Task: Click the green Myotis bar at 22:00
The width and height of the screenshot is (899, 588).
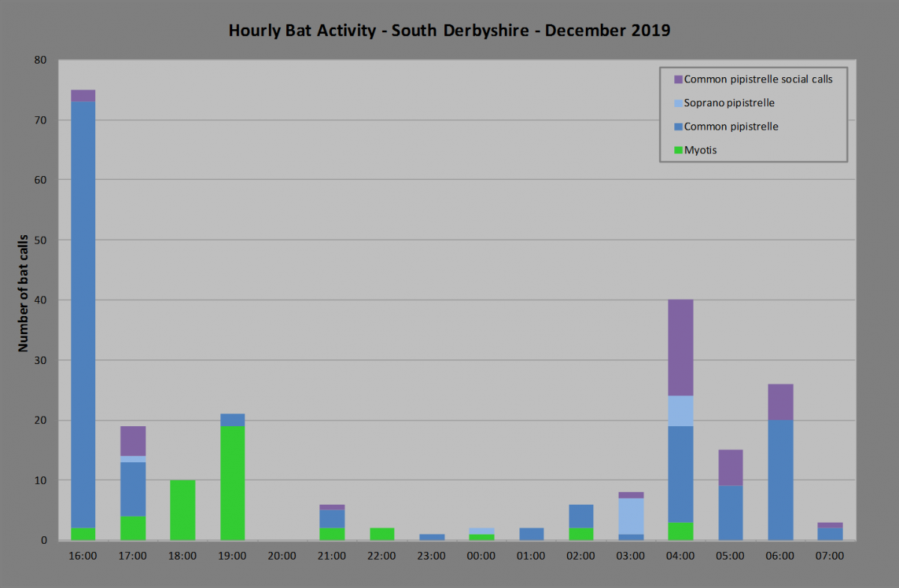Action: [x=382, y=534]
